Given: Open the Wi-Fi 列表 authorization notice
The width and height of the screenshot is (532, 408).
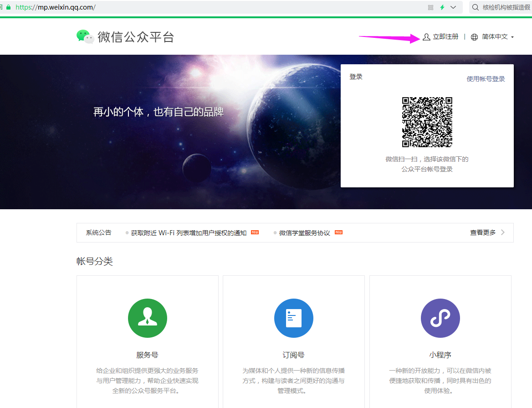Looking at the screenshot, I should 189,233.
